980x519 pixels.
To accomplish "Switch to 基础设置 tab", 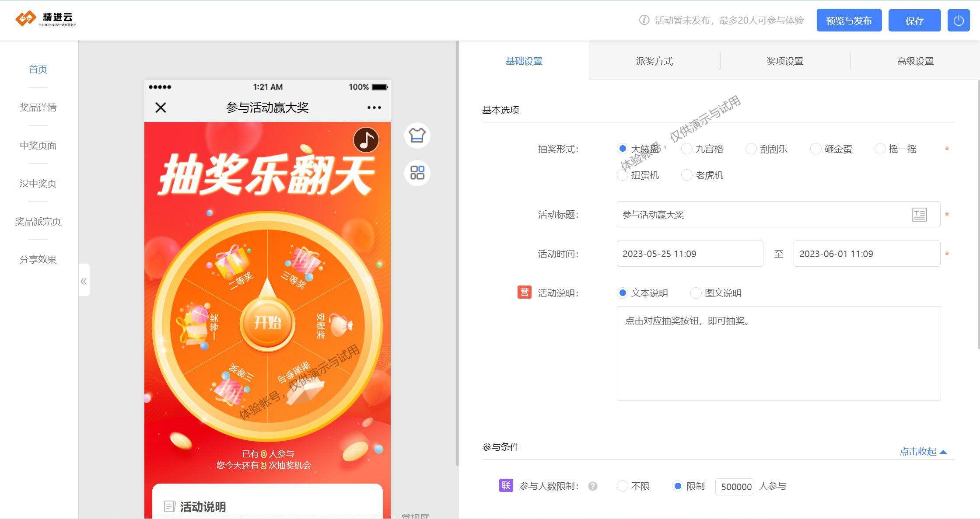I will [524, 61].
